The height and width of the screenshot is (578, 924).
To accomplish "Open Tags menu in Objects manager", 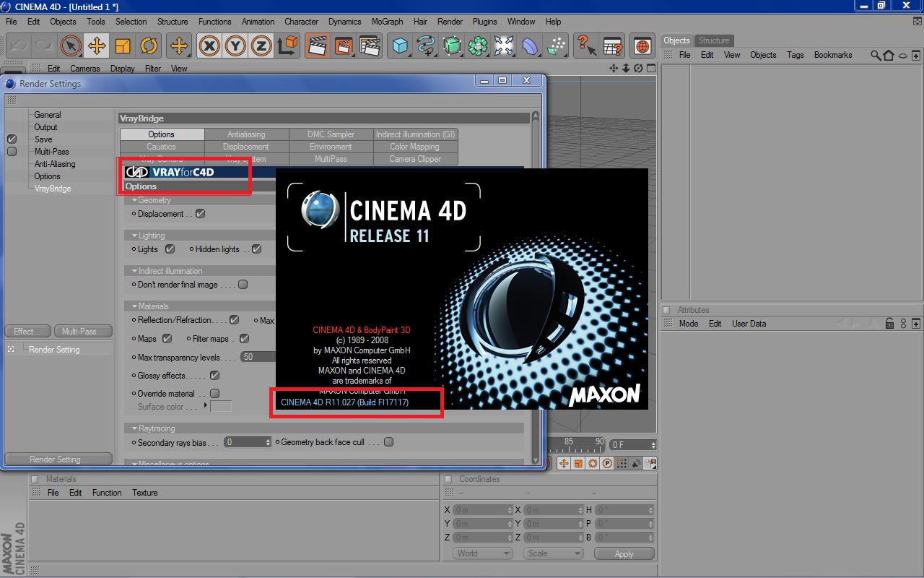I will pos(796,55).
